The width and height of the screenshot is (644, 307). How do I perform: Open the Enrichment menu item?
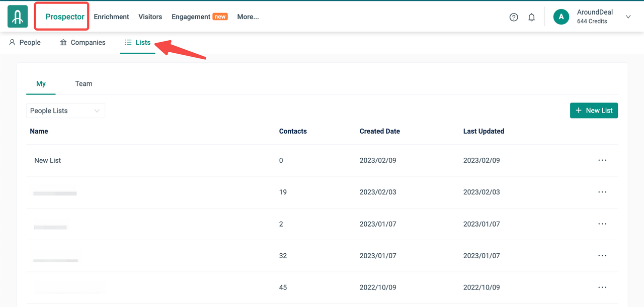111,17
